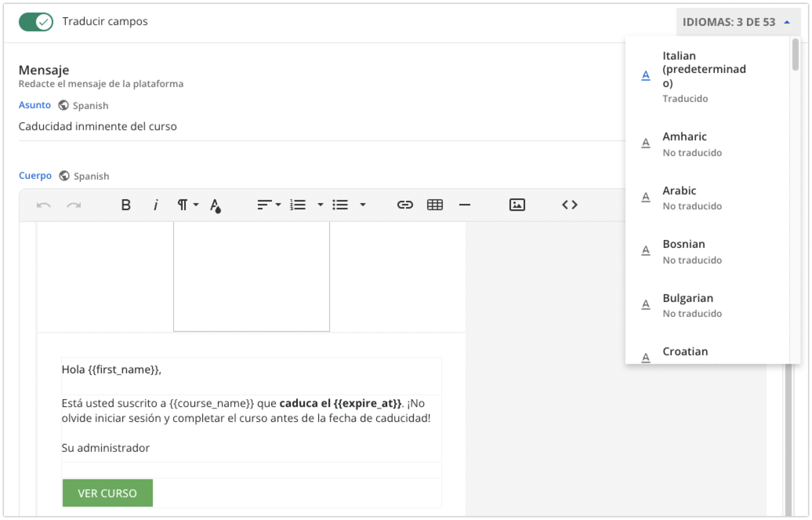Open code view with angle brackets icon
This screenshot has width=812, height=520.
[569, 205]
